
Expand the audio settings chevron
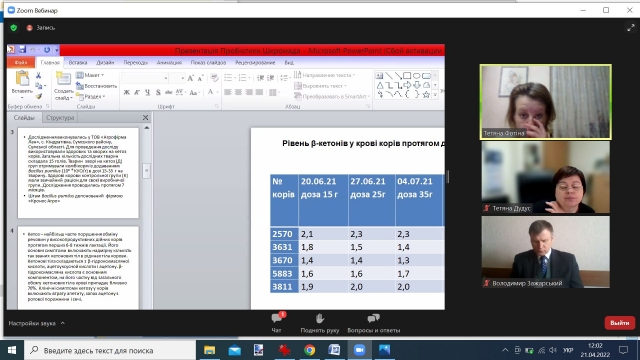click(62, 323)
